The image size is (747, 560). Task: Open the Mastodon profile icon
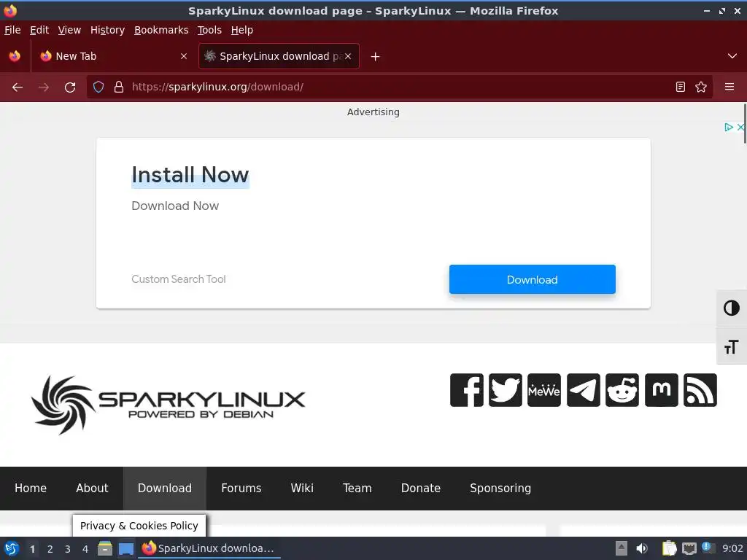point(661,390)
